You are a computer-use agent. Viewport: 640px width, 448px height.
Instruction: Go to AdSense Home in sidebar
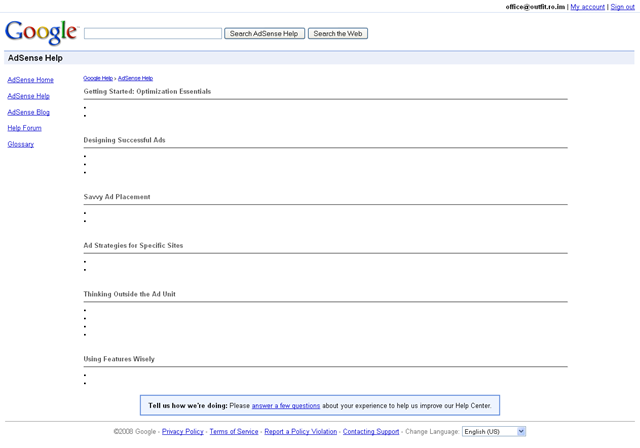click(x=31, y=80)
